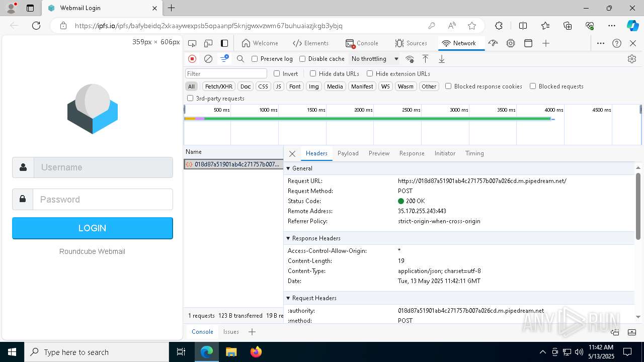644x362 pixels.
Task: Refresh the webmail page
Action: 36,26
